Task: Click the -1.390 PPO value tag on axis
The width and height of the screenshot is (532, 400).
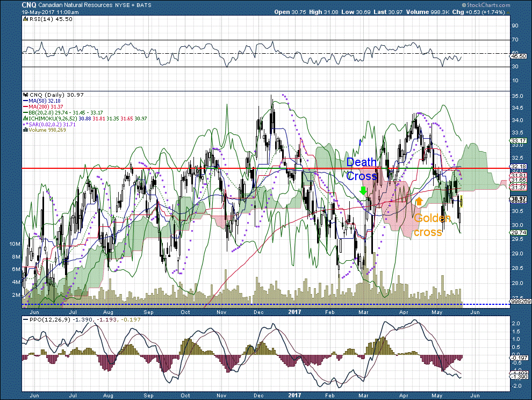Action: [x=520, y=377]
